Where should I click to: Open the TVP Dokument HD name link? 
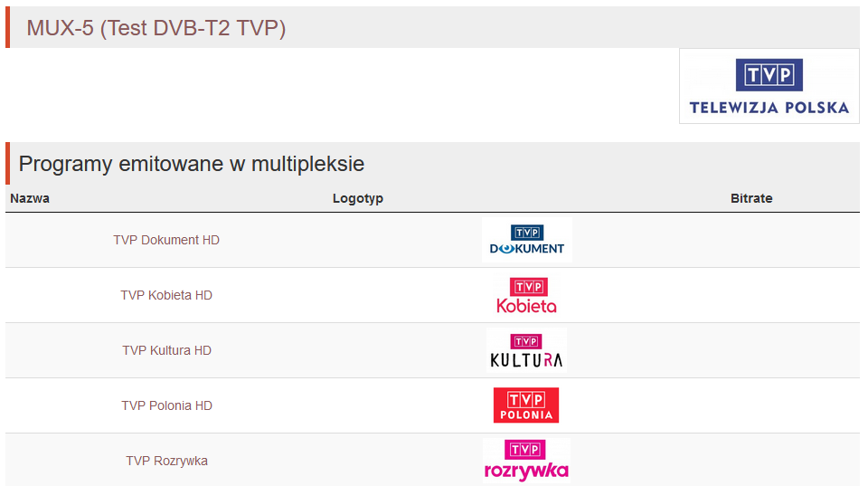(166, 240)
